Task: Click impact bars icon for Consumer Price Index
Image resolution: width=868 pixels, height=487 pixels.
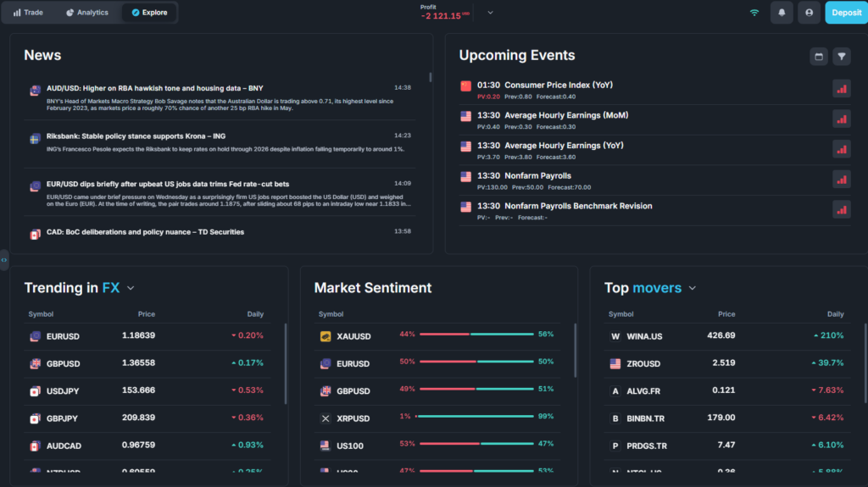Action: coord(841,89)
